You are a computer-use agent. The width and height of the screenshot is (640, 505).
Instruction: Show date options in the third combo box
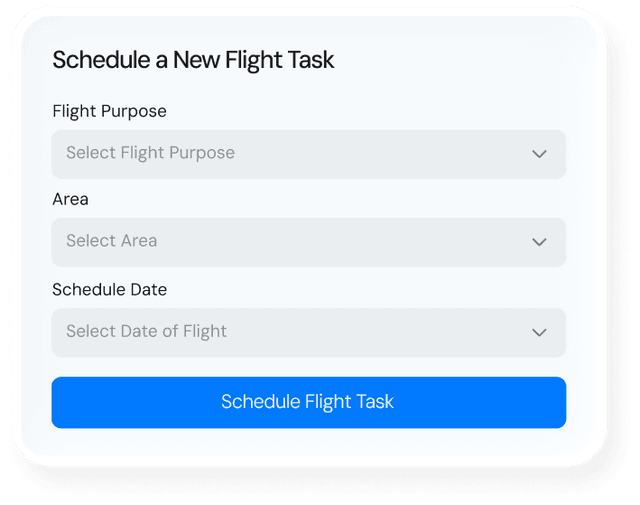tap(308, 332)
